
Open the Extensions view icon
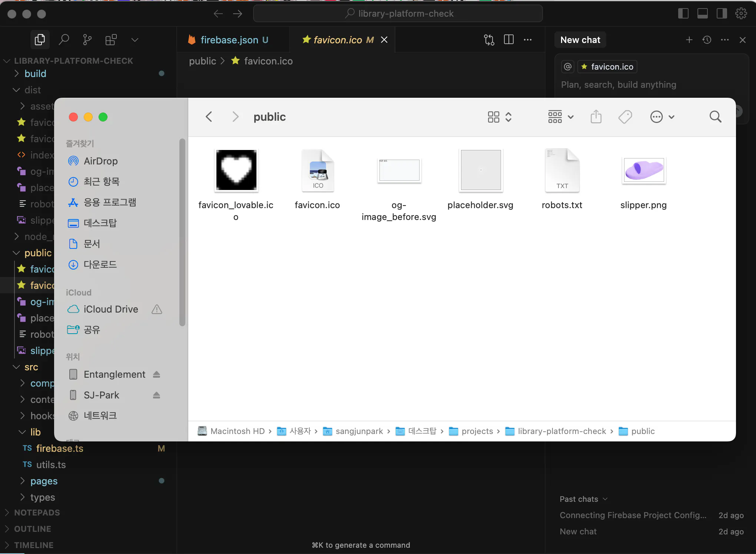coord(111,40)
